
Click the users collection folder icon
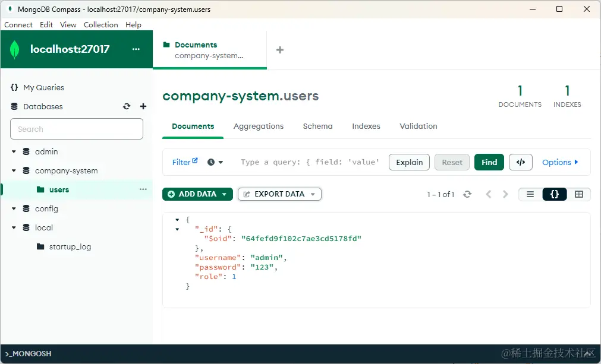[x=40, y=189]
